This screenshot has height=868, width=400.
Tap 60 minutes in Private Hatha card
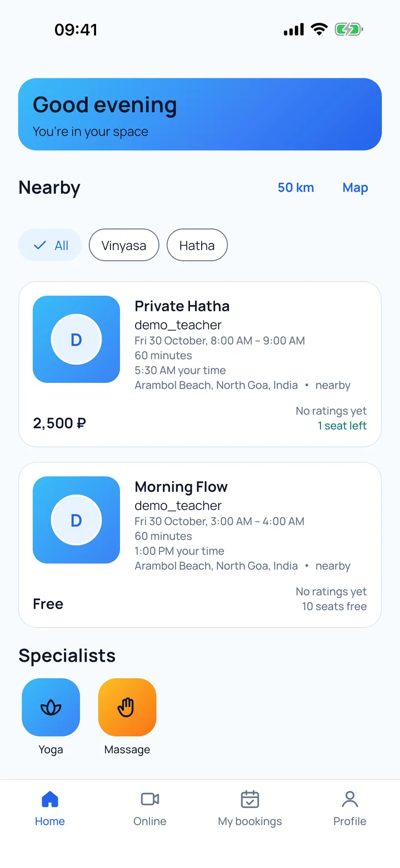[x=163, y=356]
